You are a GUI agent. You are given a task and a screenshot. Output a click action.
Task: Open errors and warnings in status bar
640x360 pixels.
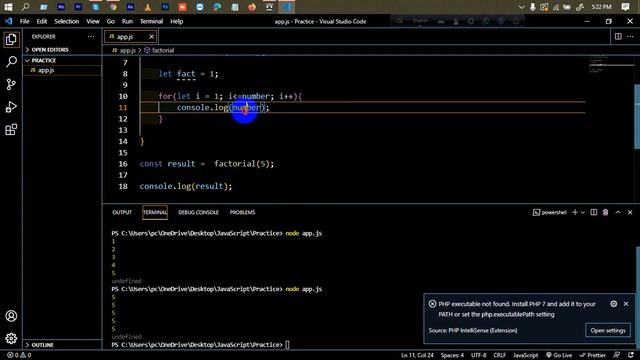19,355
